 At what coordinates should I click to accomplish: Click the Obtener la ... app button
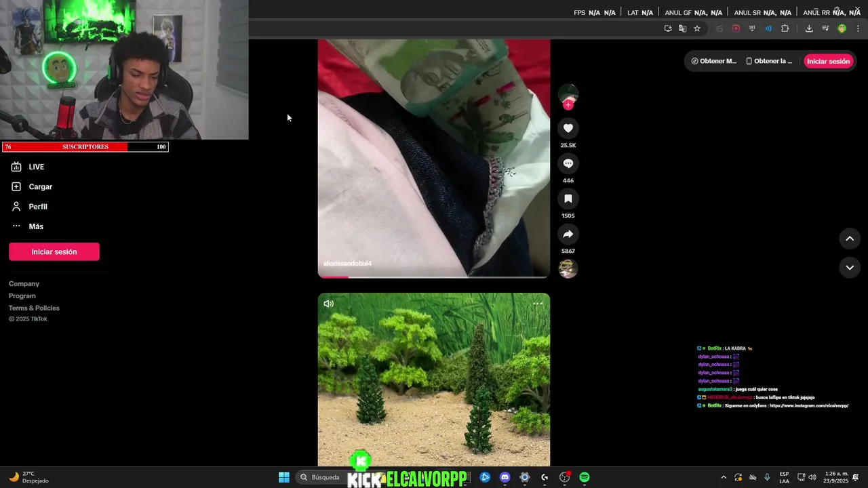[769, 61]
